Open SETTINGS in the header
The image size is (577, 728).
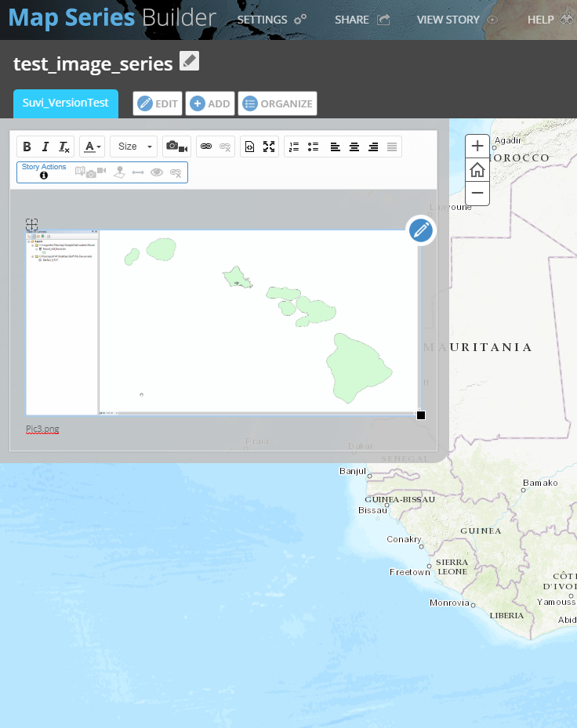272,20
